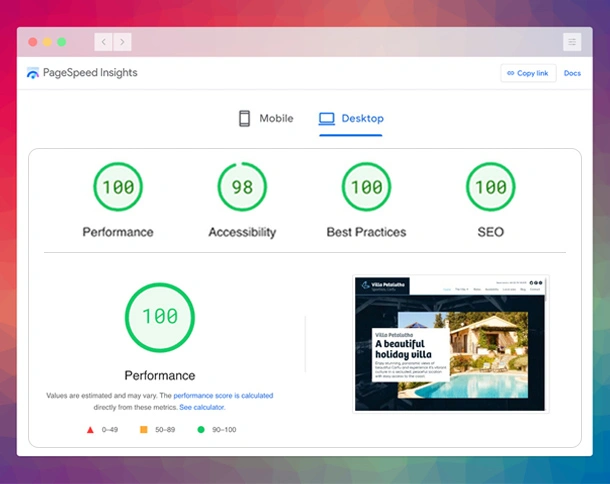Click the yellow minimize window button
This screenshot has height=484, width=610.
(47, 42)
